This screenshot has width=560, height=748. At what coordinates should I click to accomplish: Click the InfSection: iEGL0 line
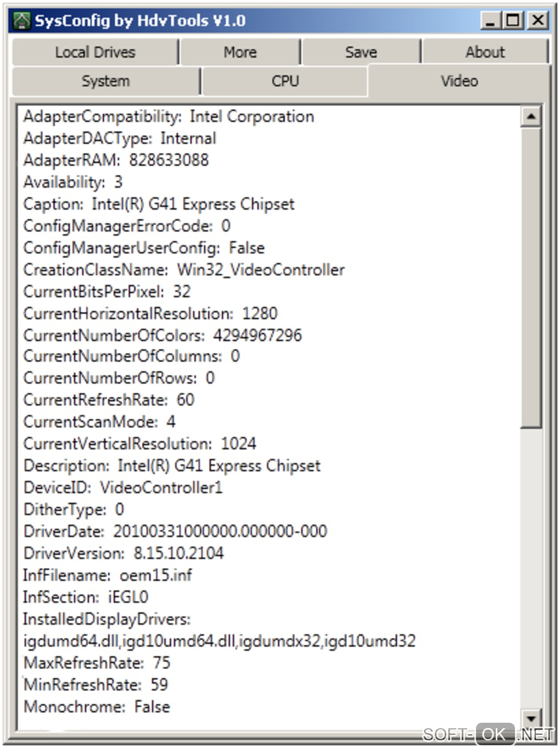[x=86, y=598]
